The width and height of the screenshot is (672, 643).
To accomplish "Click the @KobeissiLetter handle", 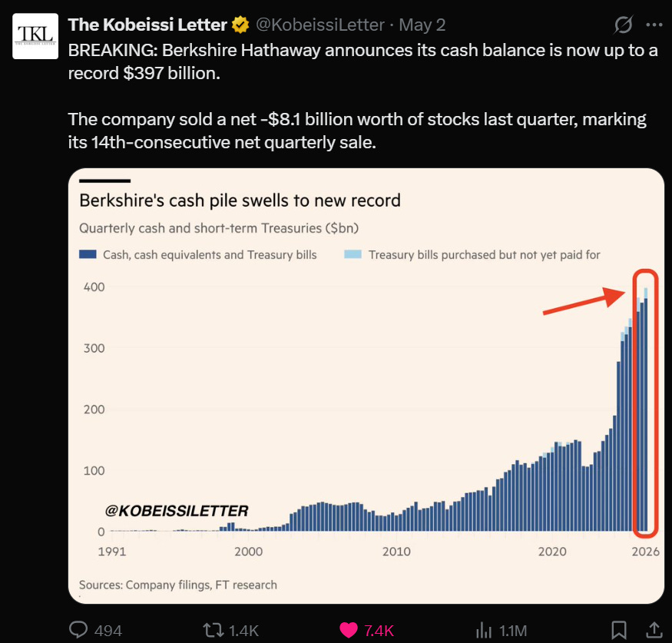I will tap(320, 25).
